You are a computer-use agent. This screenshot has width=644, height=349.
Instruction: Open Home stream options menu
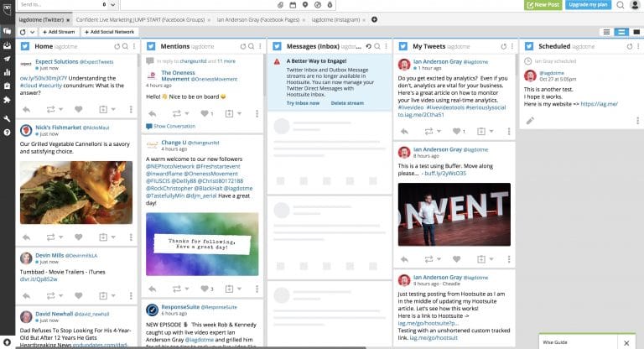click(x=134, y=46)
